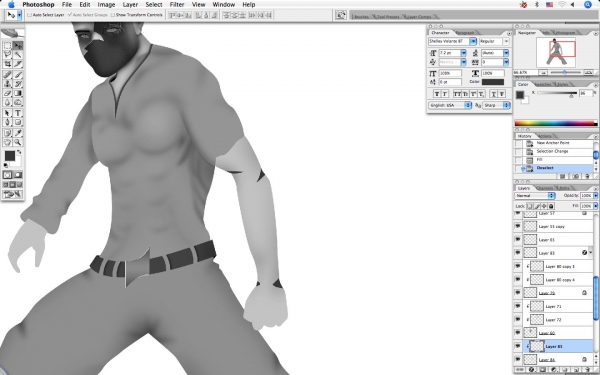Switch to Quick Mask mode
Viewport: 600px width, 375px height.
point(18,175)
